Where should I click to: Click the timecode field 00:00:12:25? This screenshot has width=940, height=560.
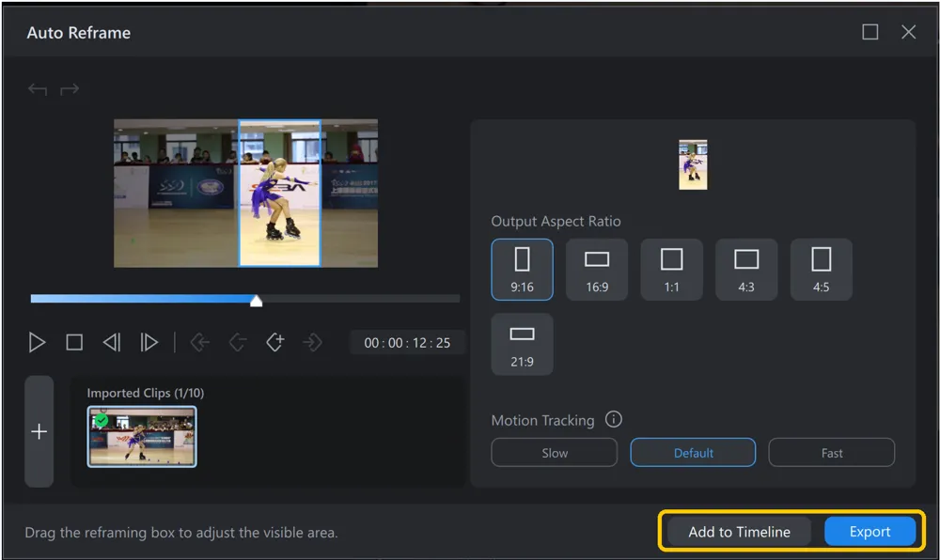point(407,343)
